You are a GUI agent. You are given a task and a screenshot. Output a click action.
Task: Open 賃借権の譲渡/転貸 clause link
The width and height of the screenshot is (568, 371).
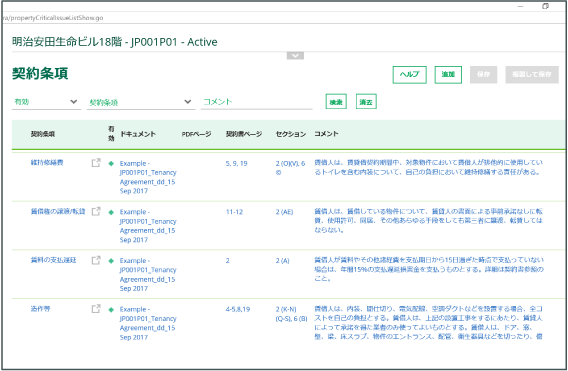point(58,211)
